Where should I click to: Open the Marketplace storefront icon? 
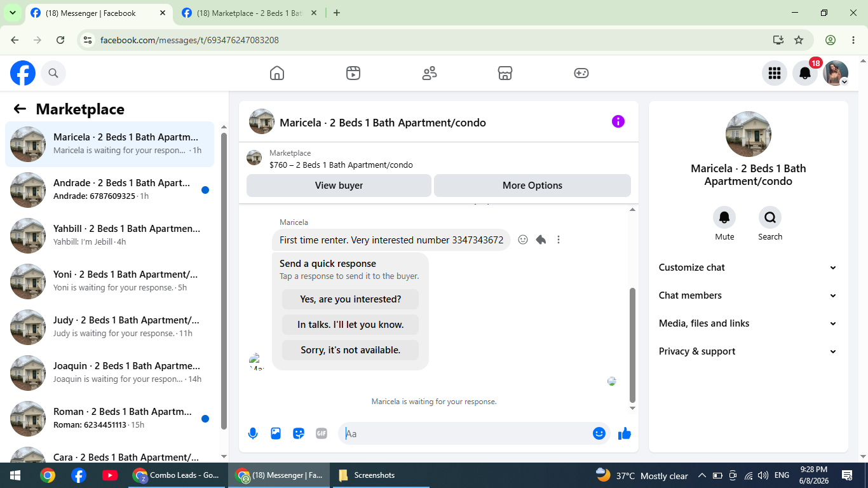(x=505, y=73)
